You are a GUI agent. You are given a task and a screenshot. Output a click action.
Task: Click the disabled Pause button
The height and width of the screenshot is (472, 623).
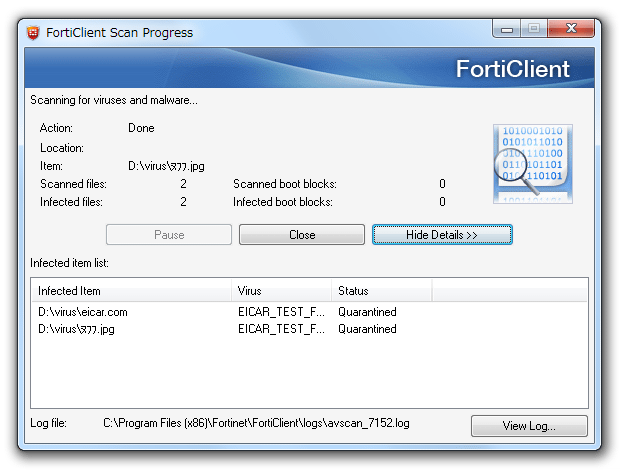[x=169, y=234]
